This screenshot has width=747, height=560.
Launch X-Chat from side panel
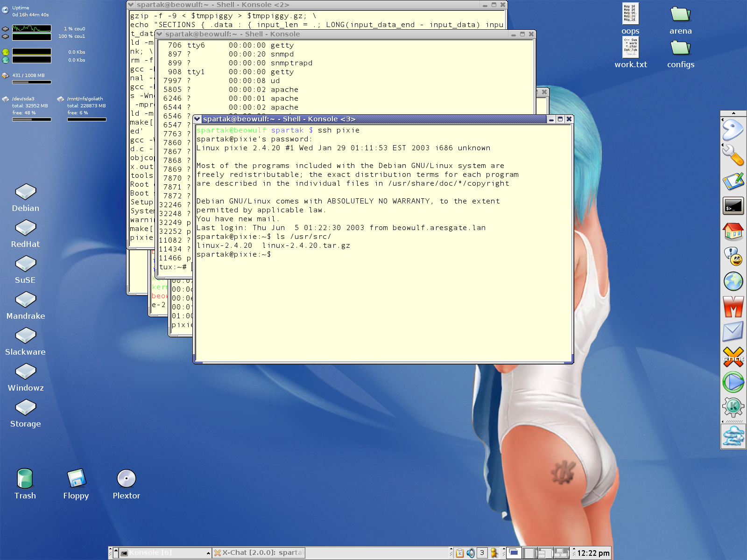(x=733, y=357)
